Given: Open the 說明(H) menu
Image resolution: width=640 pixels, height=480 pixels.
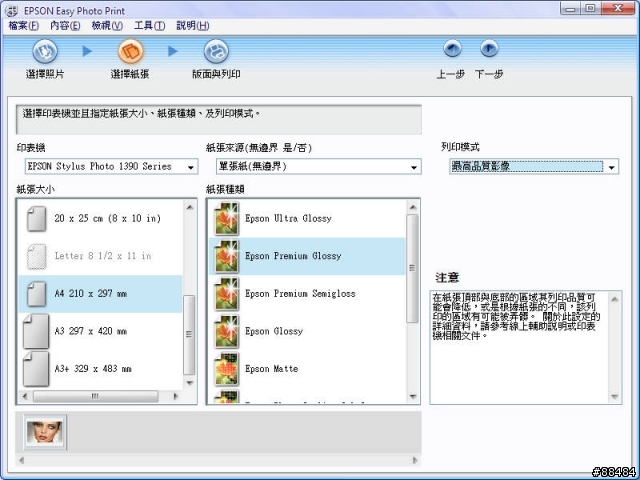Looking at the screenshot, I should tap(193, 26).
